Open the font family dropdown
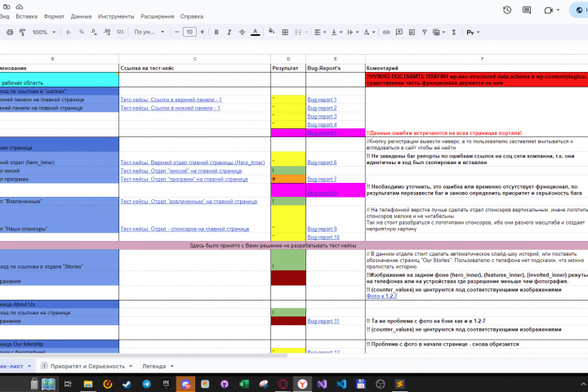Viewport: 588px width, 392px height. 149,33
